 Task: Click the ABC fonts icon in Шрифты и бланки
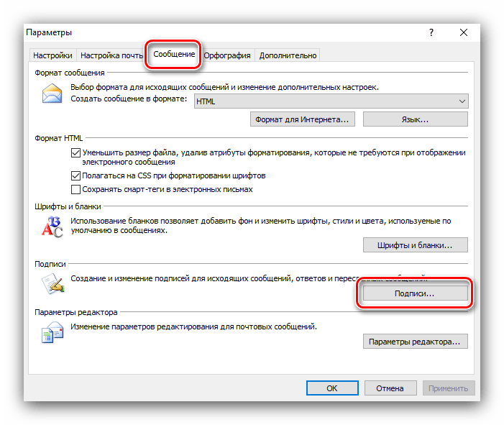point(52,226)
